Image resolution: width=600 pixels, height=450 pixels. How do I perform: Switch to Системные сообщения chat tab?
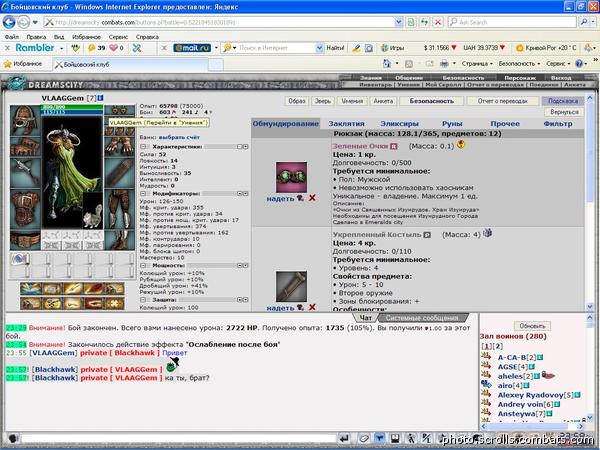(x=422, y=318)
